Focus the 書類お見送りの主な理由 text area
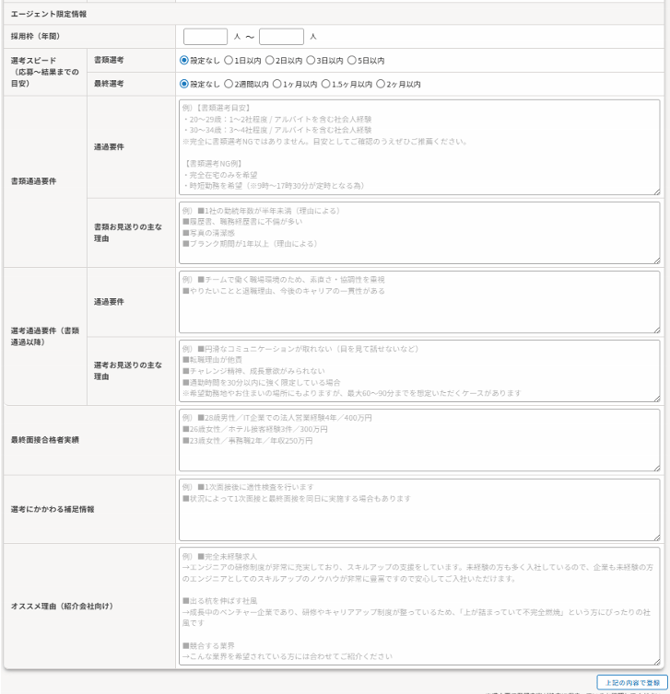Image resolution: width=670 pixels, height=694 pixels. [x=419, y=233]
